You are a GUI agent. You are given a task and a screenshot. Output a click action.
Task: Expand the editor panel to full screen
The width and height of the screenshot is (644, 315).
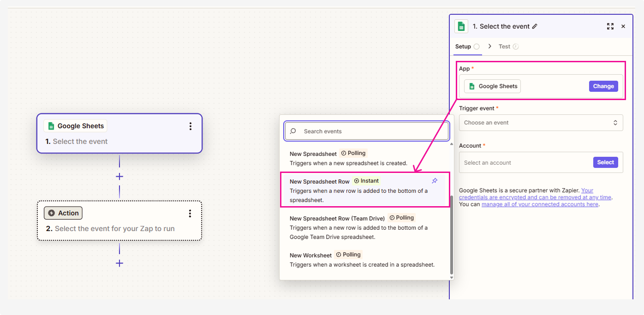point(610,27)
